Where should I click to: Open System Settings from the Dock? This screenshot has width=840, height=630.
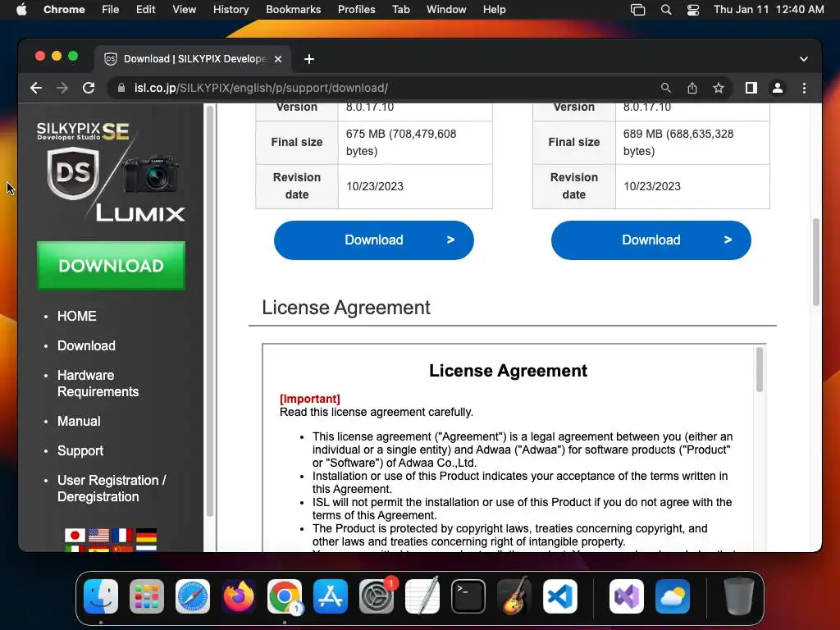coord(377,596)
